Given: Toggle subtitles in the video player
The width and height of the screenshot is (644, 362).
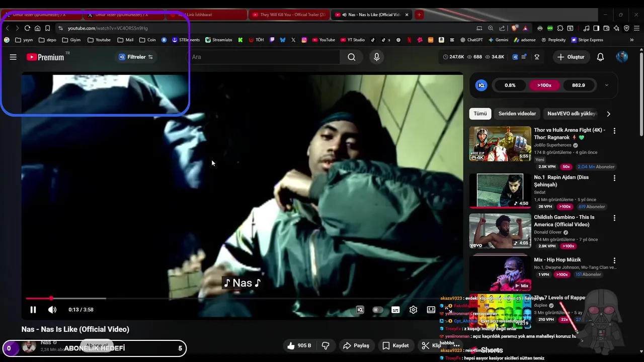Looking at the screenshot, I should pyautogui.click(x=395, y=310).
